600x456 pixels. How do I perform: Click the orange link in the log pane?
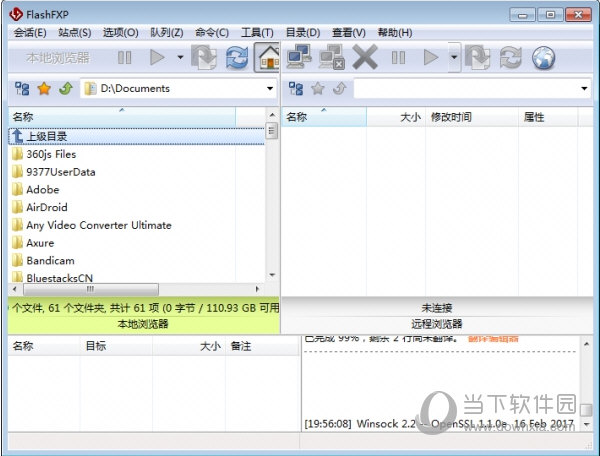coord(493,339)
